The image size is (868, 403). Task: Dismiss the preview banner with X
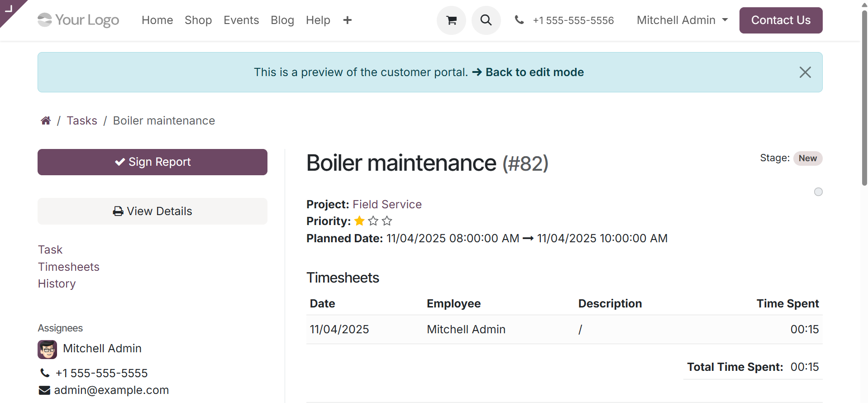click(x=805, y=72)
